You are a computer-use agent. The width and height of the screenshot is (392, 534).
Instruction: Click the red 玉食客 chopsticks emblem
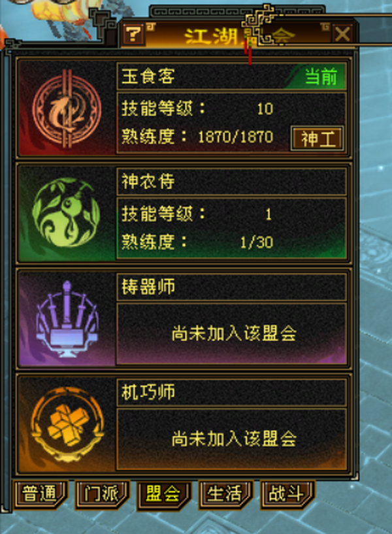click(67, 109)
